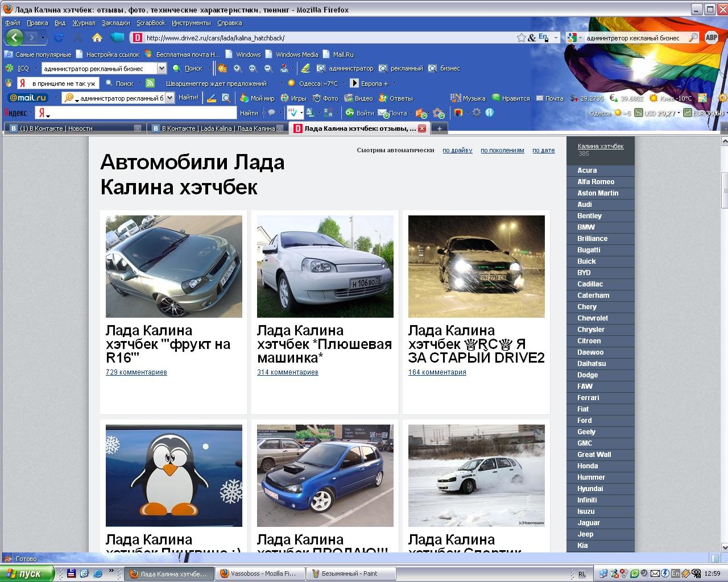Bookmark this page with the star icon
The width and height of the screenshot is (728, 582).
521,38
